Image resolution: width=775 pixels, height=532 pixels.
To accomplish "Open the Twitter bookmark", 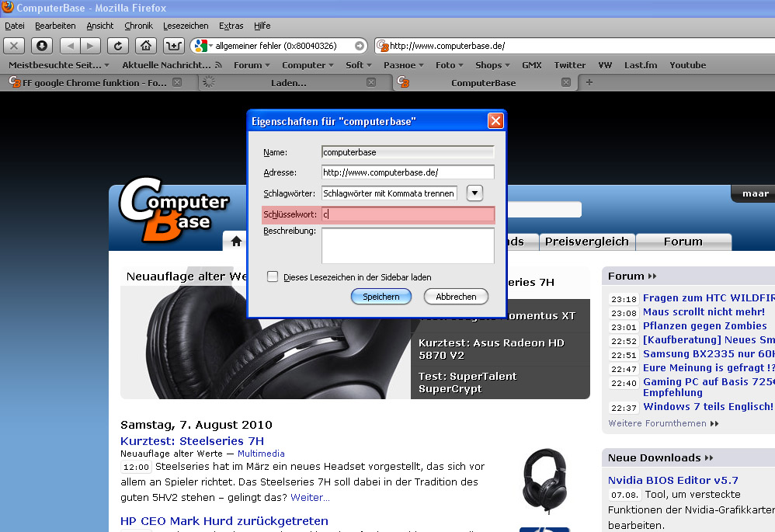I will [570, 65].
